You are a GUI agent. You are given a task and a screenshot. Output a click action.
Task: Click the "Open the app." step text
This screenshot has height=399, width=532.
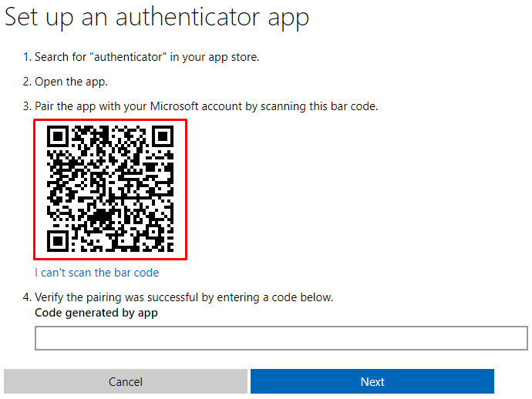click(x=71, y=82)
